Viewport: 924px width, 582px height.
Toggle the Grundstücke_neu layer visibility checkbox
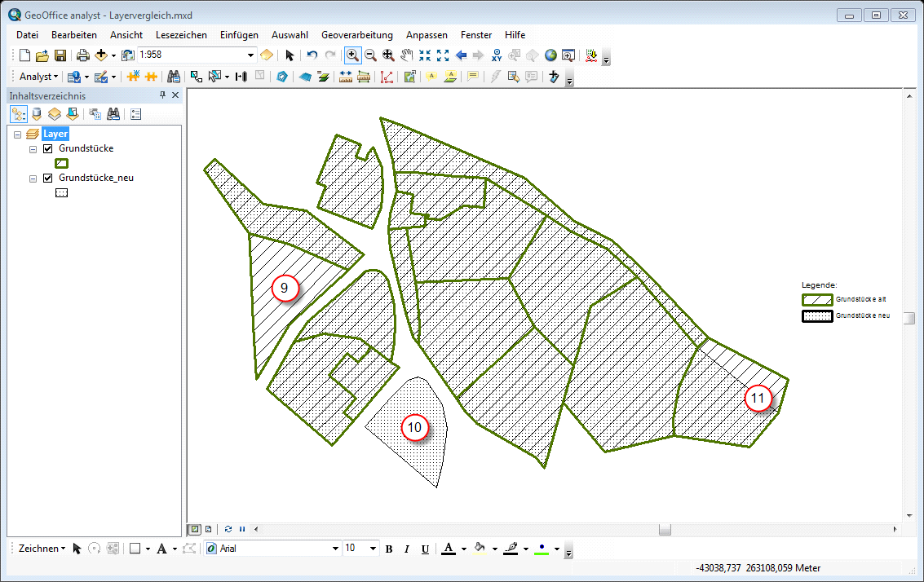[x=48, y=178]
